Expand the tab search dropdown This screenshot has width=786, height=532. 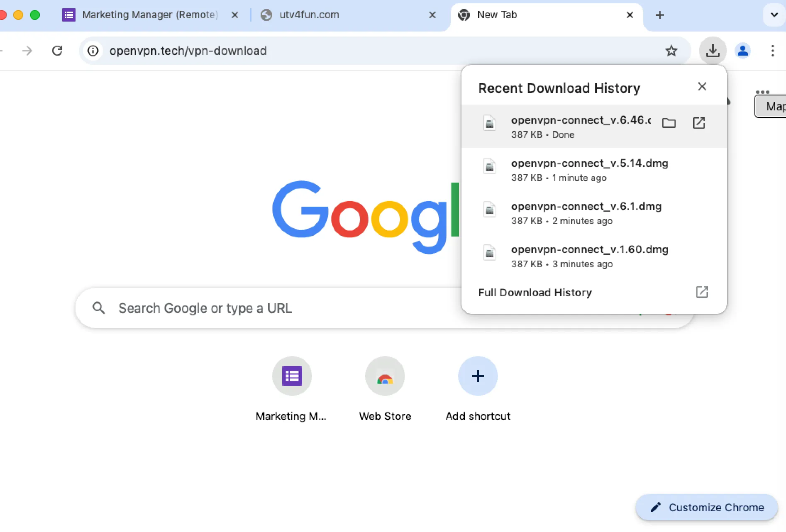[774, 15]
